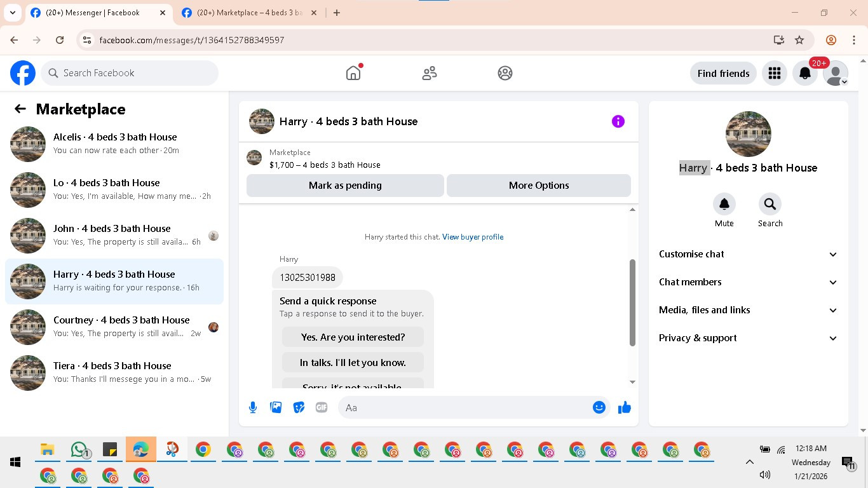Expand the Customise chat section
Viewport: 868px width, 488px height.
[x=749, y=254]
